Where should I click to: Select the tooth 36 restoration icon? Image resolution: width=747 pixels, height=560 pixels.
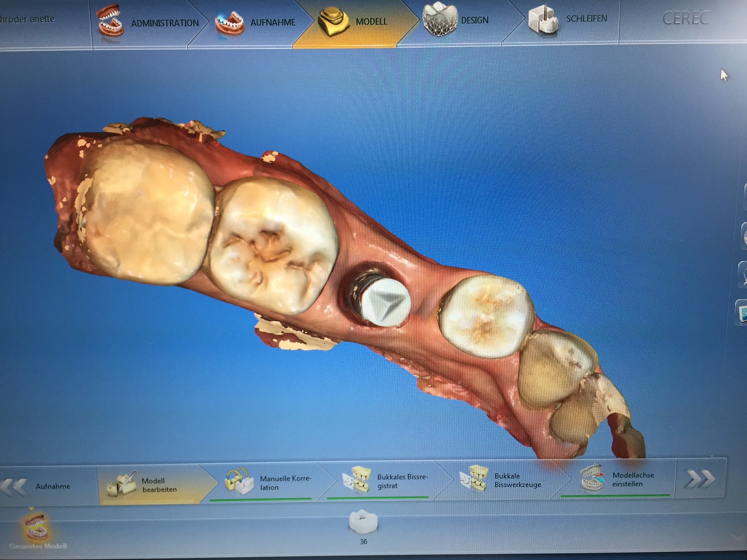coord(363,522)
